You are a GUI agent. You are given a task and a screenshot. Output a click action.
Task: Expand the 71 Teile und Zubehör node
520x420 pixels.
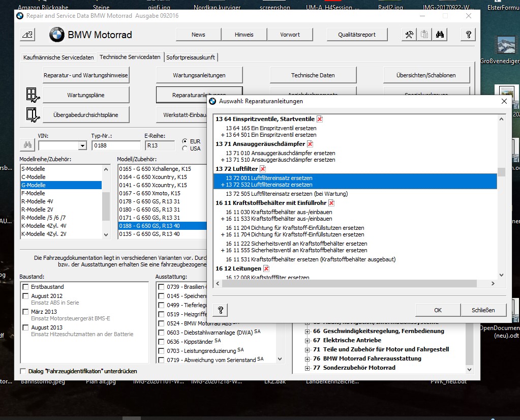(x=307, y=349)
